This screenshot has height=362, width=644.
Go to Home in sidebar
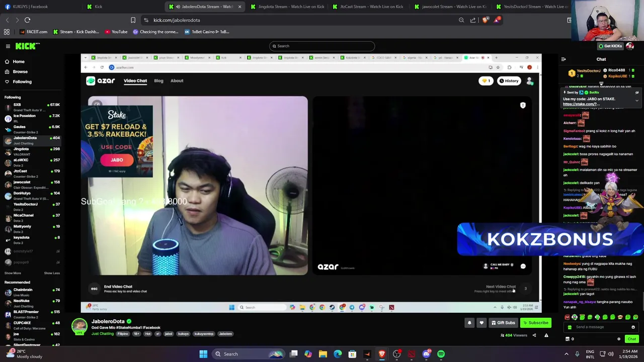pyautogui.click(x=19, y=61)
